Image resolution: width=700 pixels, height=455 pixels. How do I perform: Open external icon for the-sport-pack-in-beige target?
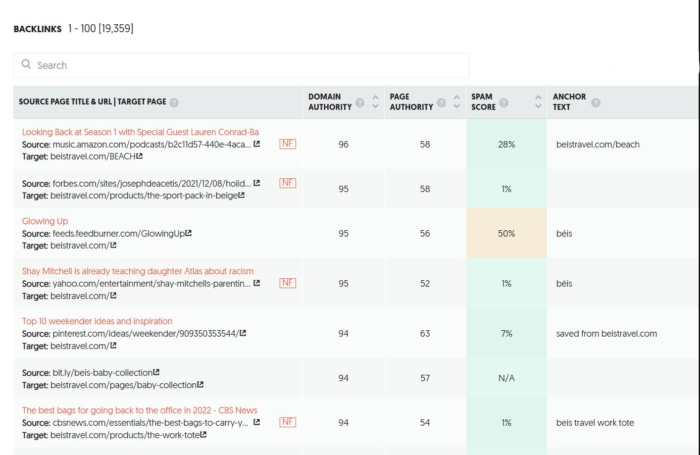click(241, 195)
